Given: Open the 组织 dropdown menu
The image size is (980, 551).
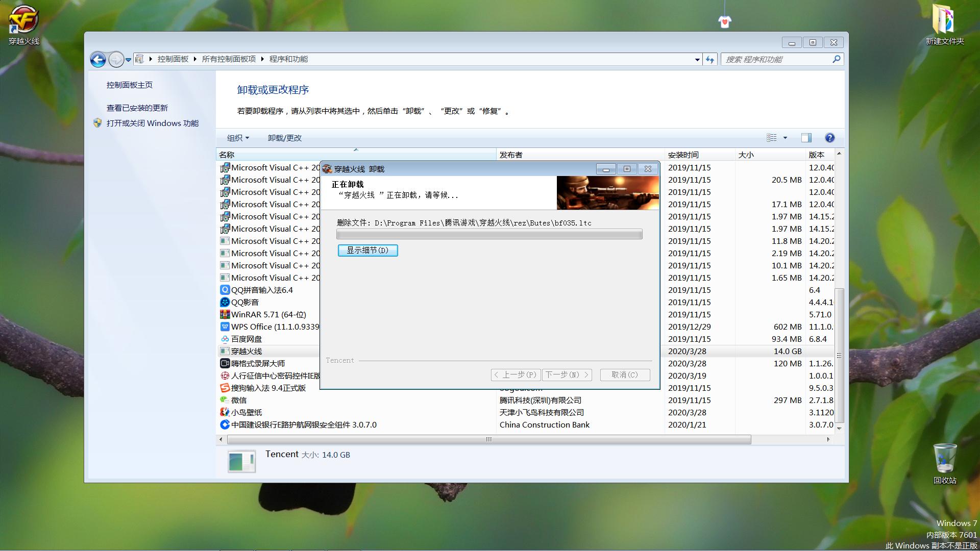Looking at the screenshot, I should 238,138.
